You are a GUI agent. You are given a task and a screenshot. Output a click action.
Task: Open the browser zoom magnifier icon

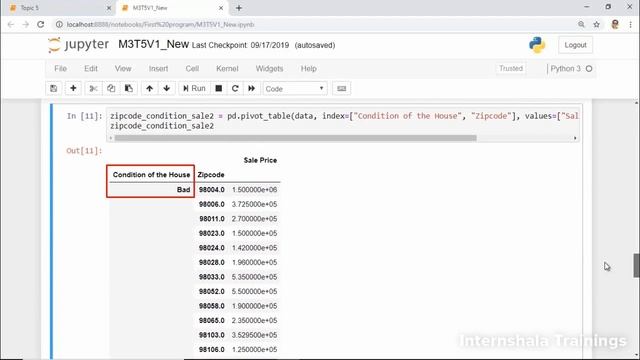click(581, 24)
